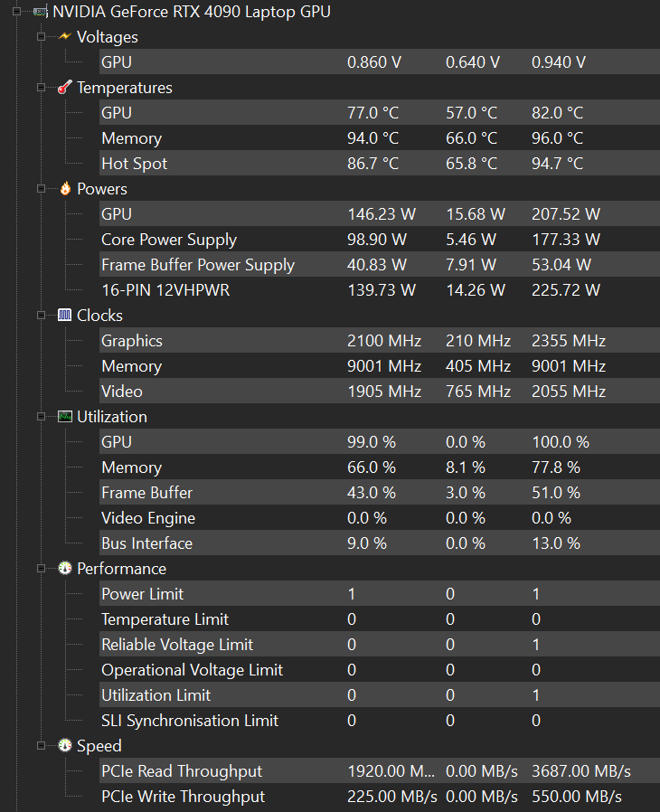The width and height of the screenshot is (660, 812).
Task: Select the 16-PIN 12VHPWR power row
Action: (x=380, y=290)
